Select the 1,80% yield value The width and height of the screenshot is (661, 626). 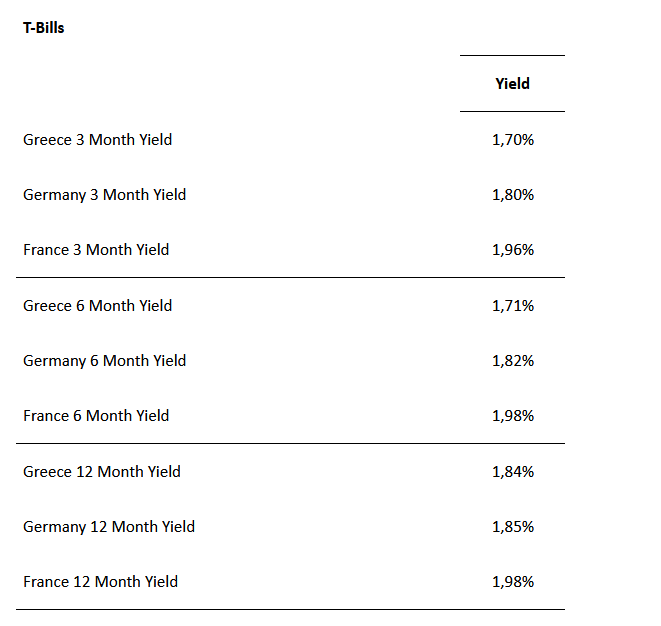tap(513, 195)
